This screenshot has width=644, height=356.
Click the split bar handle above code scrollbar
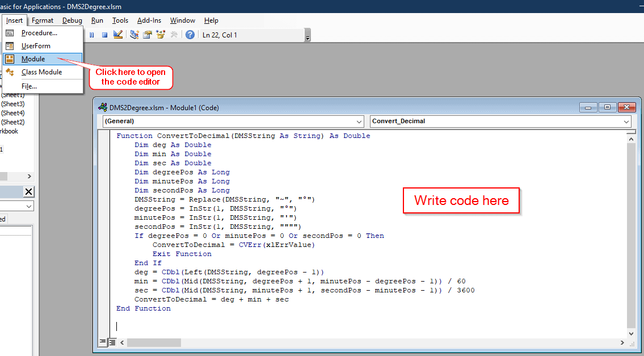click(x=632, y=132)
